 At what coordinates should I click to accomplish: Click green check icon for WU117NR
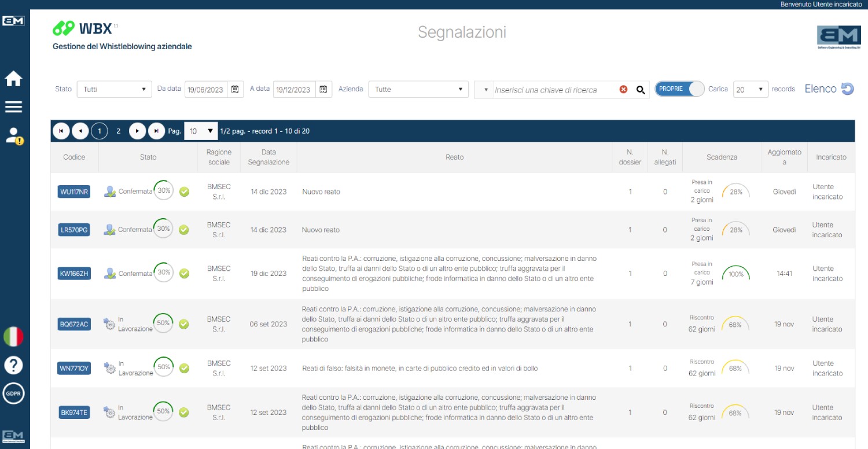pos(184,192)
